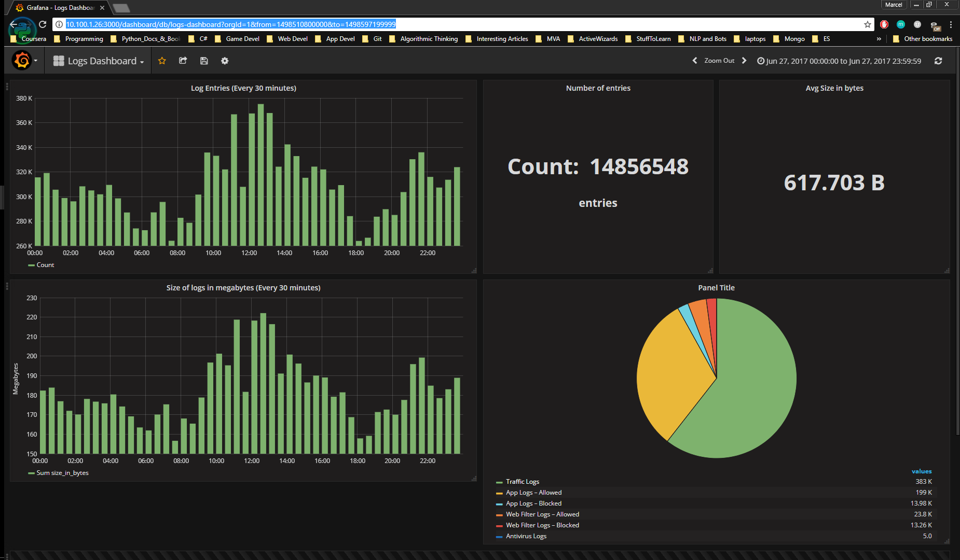
Task: Star the Logs Dashboard as favorite
Action: [x=162, y=61]
